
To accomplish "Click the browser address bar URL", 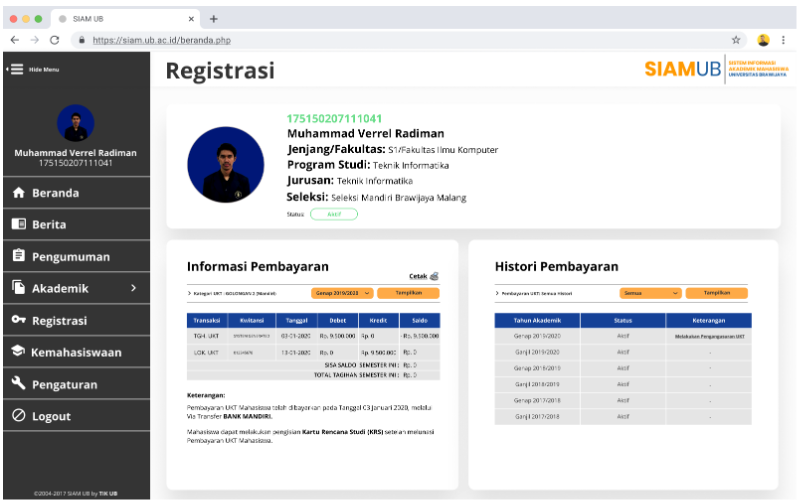I will pyautogui.click(x=162, y=40).
